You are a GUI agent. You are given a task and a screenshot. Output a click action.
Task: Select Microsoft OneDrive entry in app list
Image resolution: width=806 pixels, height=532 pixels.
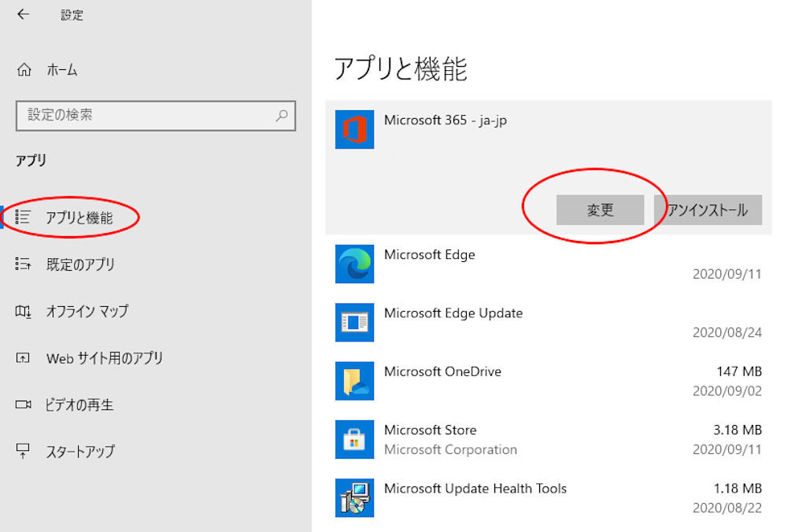pyautogui.click(x=548, y=381)
